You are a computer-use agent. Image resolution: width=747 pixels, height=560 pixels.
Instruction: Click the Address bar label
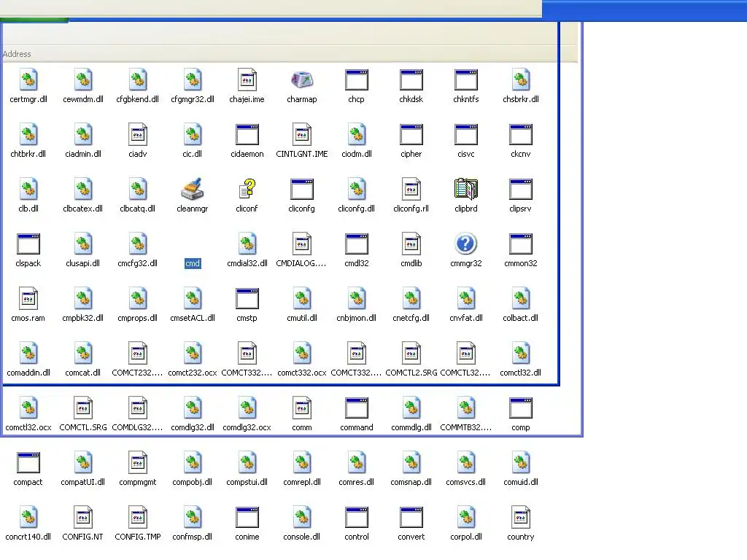coord(17,54)
